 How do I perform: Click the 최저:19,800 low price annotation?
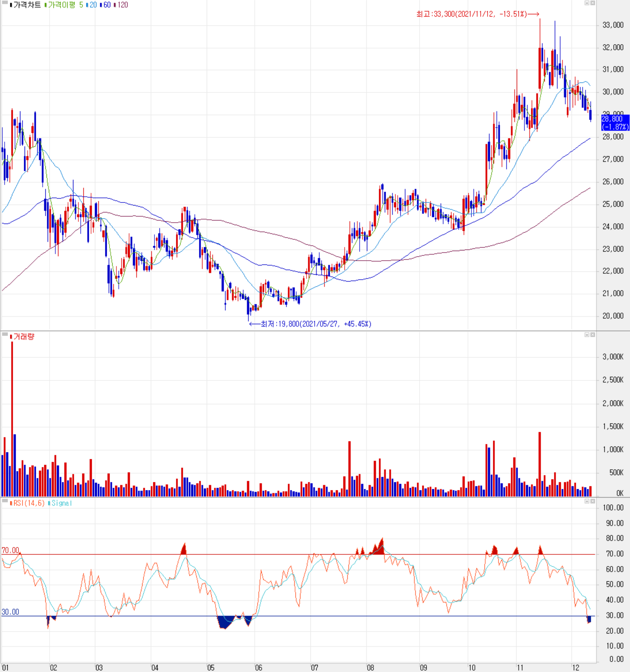[310, 324]
